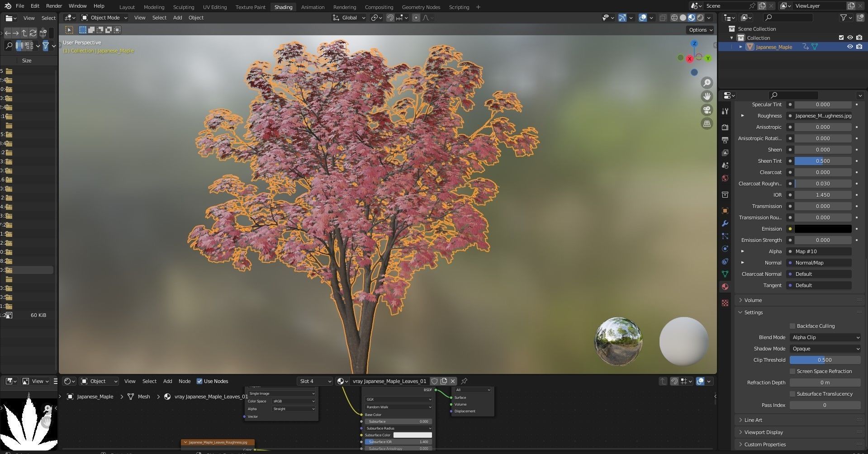
Task: Open the Particle properties tab
Action: tap(725, 236)
